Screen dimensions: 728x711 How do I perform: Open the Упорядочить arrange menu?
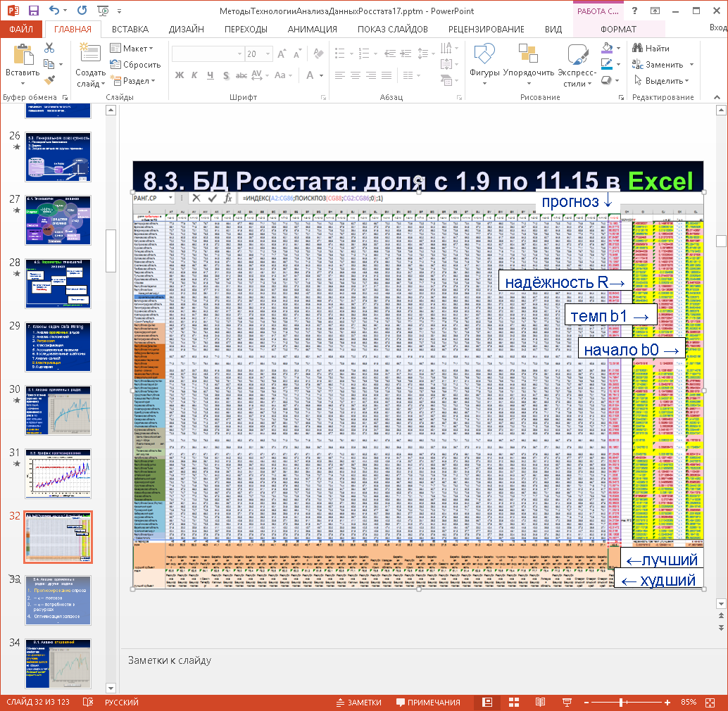point(528,65)
